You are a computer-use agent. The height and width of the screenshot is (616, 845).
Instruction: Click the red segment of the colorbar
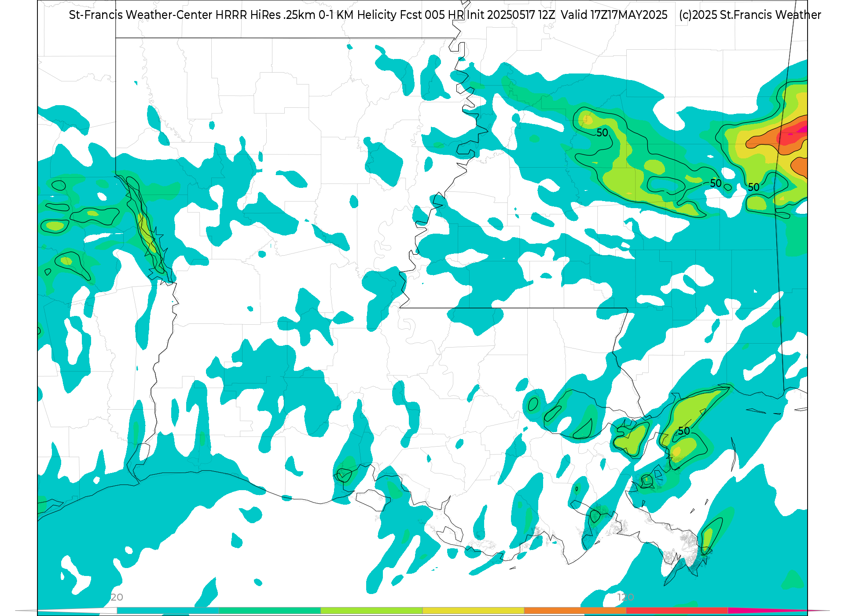coord(677,611)
